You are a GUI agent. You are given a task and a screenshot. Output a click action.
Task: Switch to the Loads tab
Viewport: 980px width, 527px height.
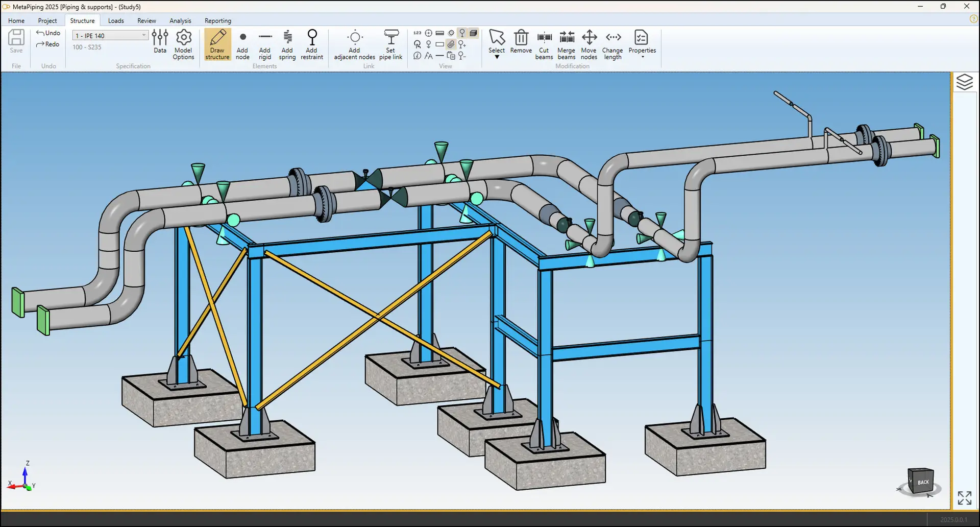click(116, 21)
